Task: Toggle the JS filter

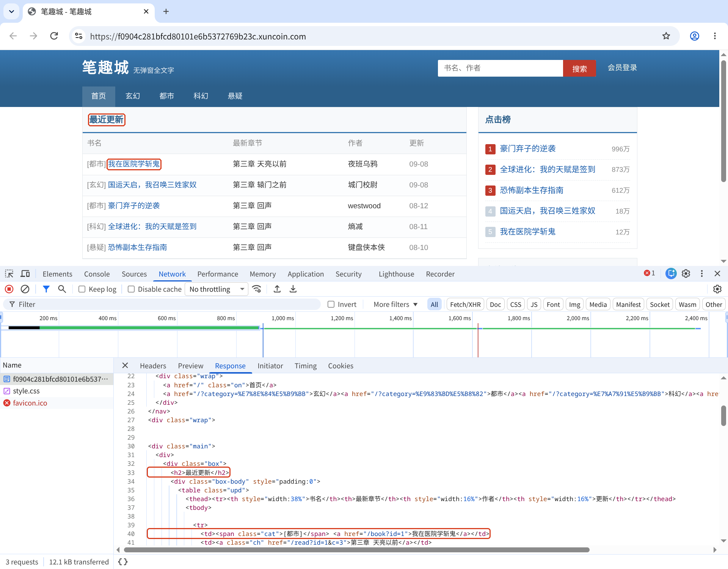Action: [534, 304]
